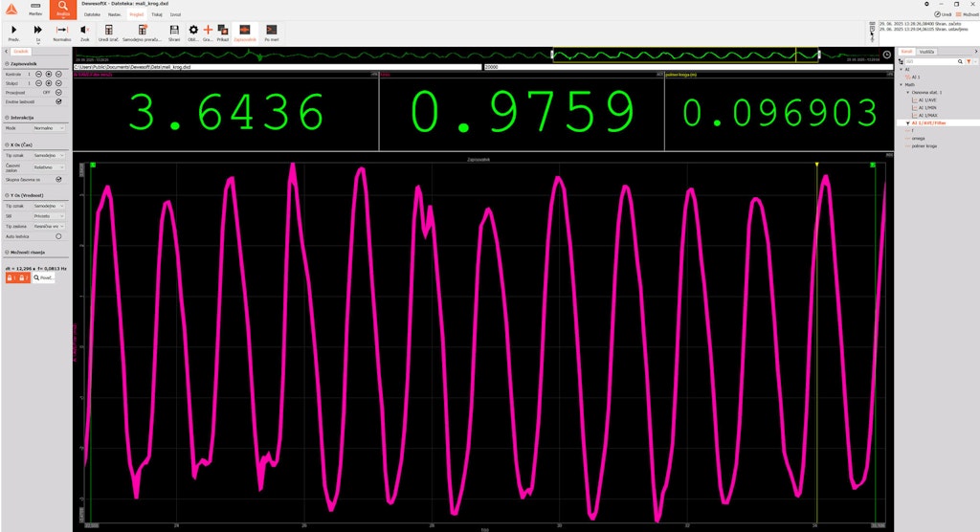Switch to the Tiskaj tab
Image resolution: width=980 pixels, height=532 pixels.
click(x=157, y=15)
